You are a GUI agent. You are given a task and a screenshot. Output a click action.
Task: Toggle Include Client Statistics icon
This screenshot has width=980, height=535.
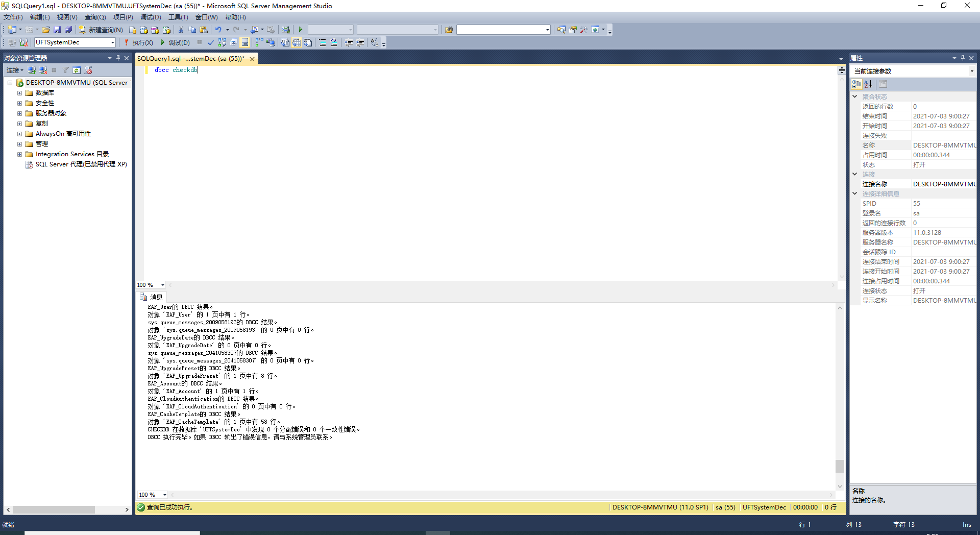(271, 42)
